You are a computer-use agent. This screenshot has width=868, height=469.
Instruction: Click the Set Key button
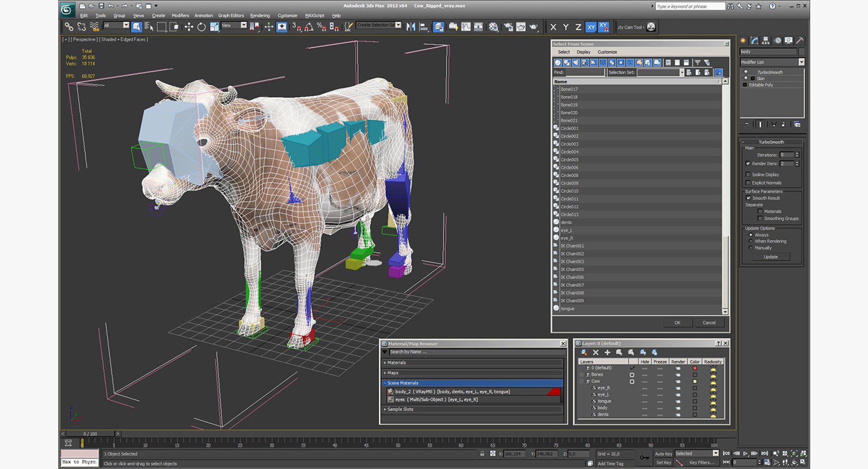663,462
